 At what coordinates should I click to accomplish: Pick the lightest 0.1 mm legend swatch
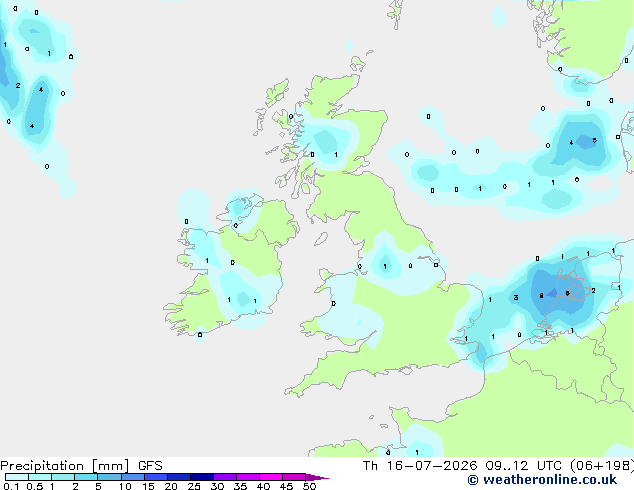[x=17, y=477]
